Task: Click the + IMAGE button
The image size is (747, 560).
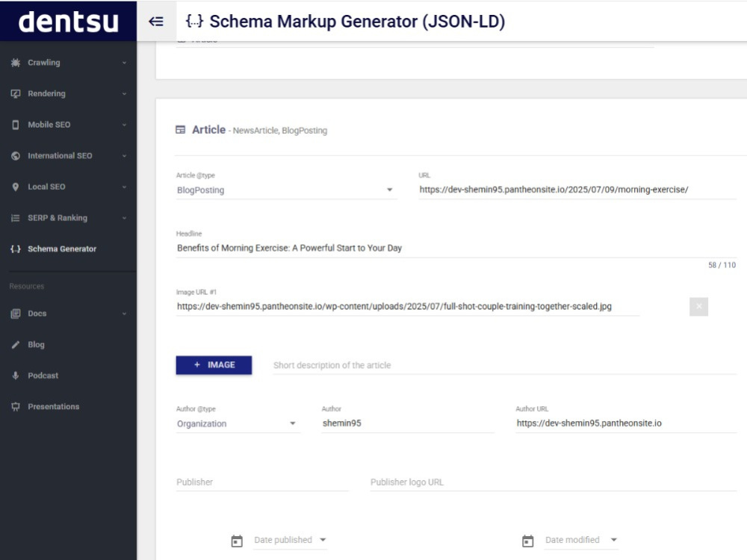Action: click(214, 365)
